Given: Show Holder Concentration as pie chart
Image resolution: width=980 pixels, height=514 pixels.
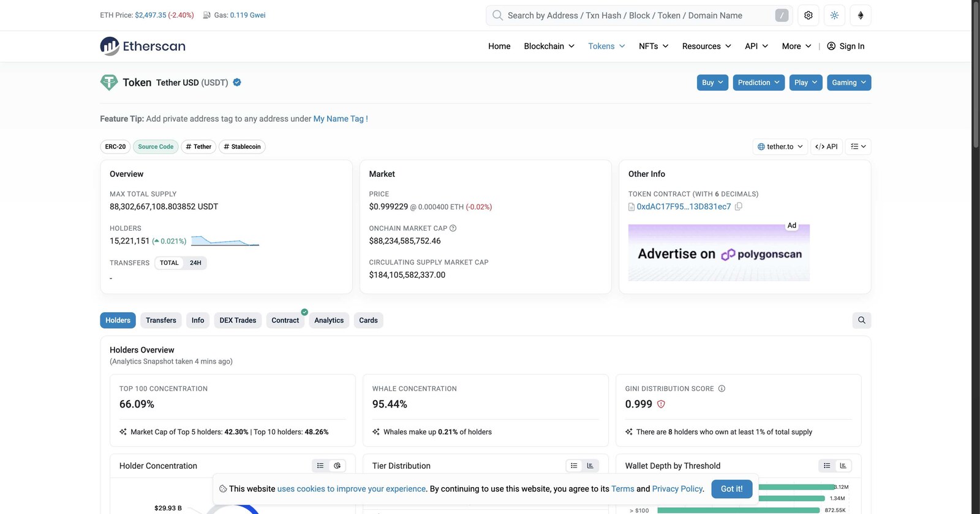Looking at the screenshot, I should click(337, 466).
